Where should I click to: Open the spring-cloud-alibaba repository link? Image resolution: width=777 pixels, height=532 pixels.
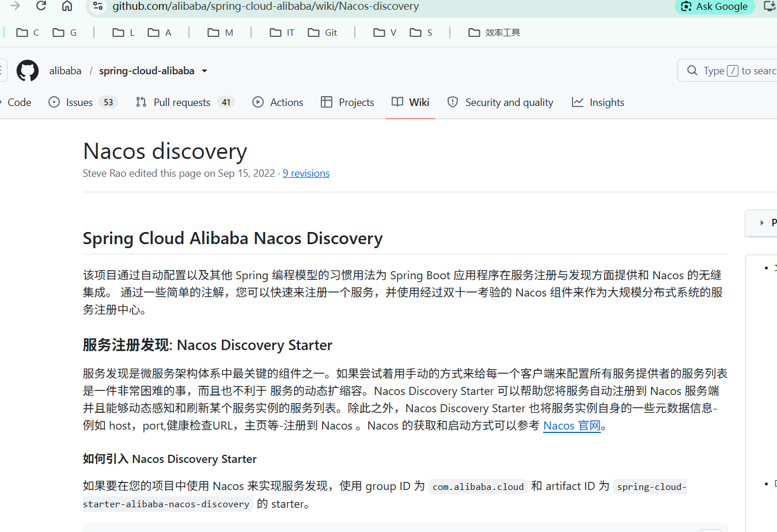coord(147,71)
